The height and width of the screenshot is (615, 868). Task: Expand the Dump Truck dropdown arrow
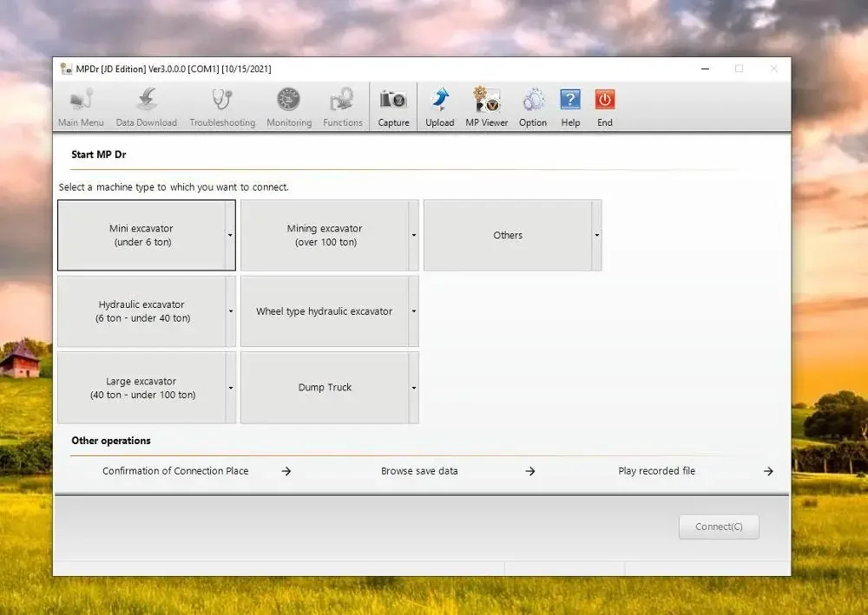(x=413, y=388)
